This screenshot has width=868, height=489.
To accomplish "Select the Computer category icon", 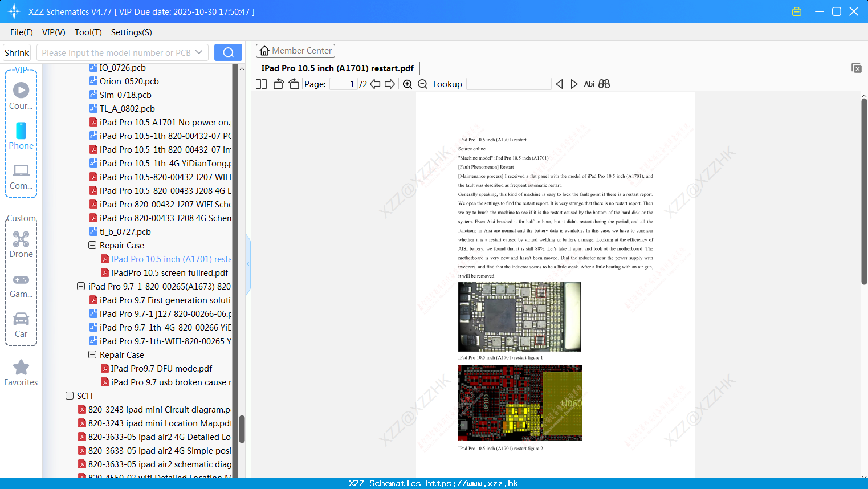I will tap(21, 176).
